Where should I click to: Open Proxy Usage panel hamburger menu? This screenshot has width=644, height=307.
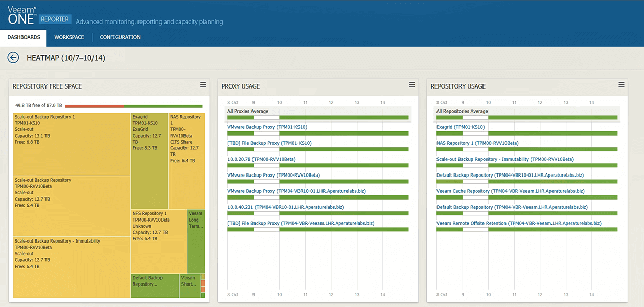click(x=412, y=85)
